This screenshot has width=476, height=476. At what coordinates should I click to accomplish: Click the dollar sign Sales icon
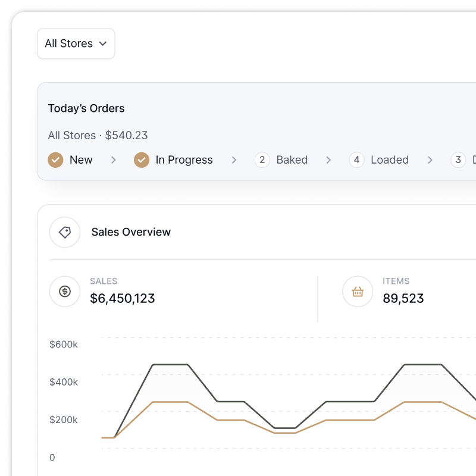click(65, 292)
